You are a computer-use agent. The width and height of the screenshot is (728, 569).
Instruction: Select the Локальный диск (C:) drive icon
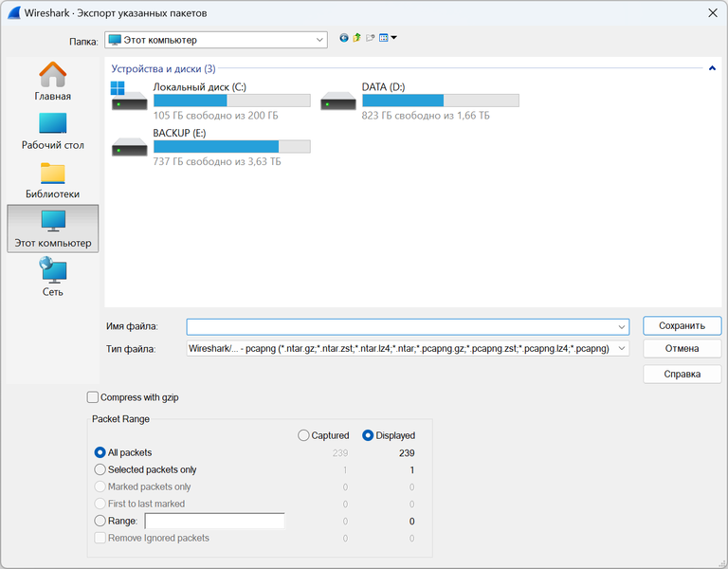129,96
